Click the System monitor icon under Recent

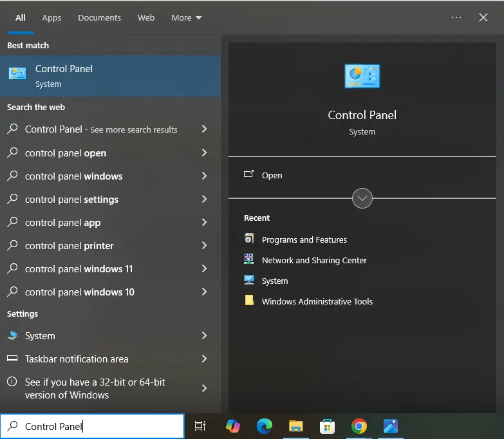point(249,280)
